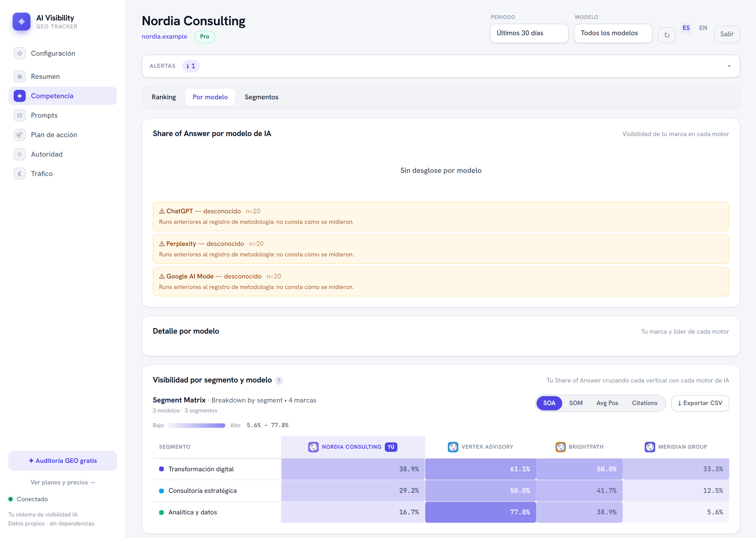Click the Transformación digital color swatch
The width and height of the screenshot is (756, 538).
click(x=161, y=469)
